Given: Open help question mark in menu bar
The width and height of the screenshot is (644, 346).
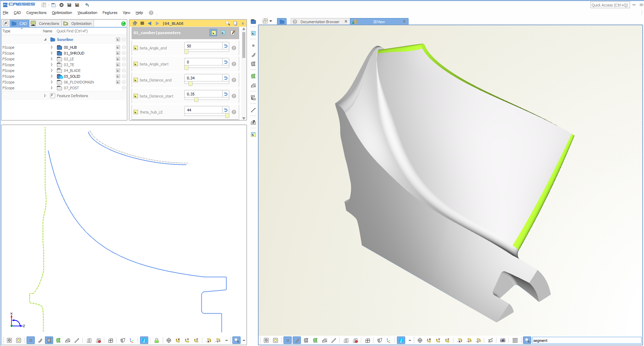Looking at the screenshot, I should click(151, 13).
